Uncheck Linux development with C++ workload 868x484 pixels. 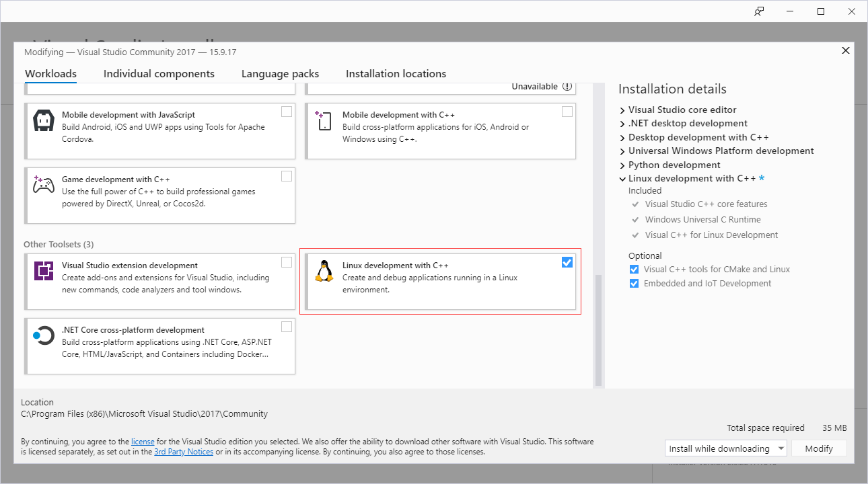[x=567, y=262]
